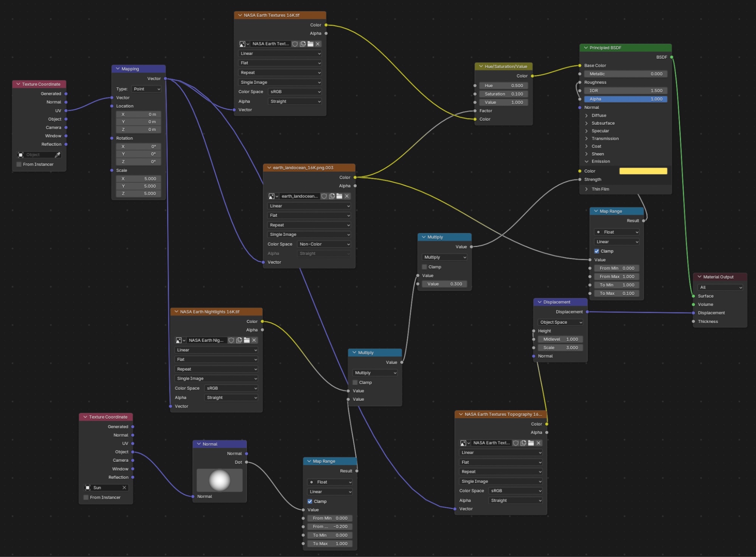Uncheck Clamp in the lower Map Range node
Viewport: 756px width, 557px height.
point(310,501)
